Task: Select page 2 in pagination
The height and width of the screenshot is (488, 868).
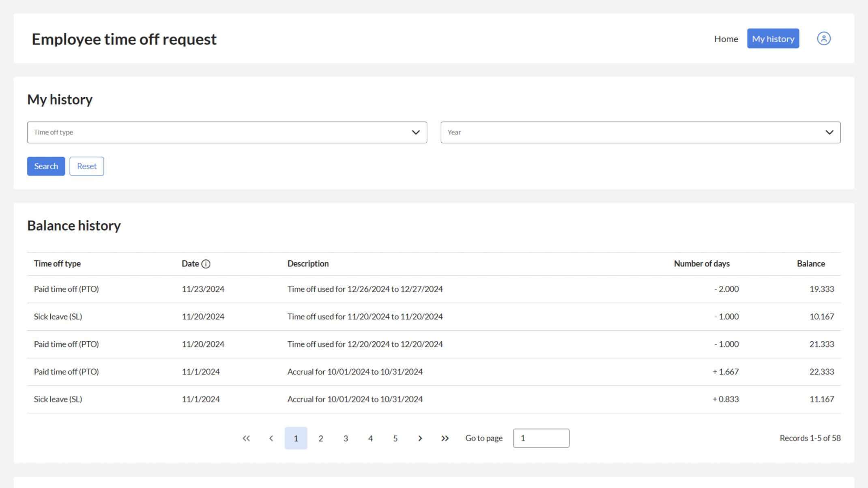Action: click(321, 438)
